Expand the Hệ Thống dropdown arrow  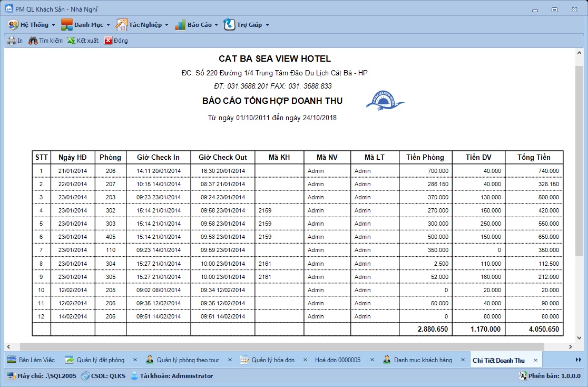coord(53,25)
